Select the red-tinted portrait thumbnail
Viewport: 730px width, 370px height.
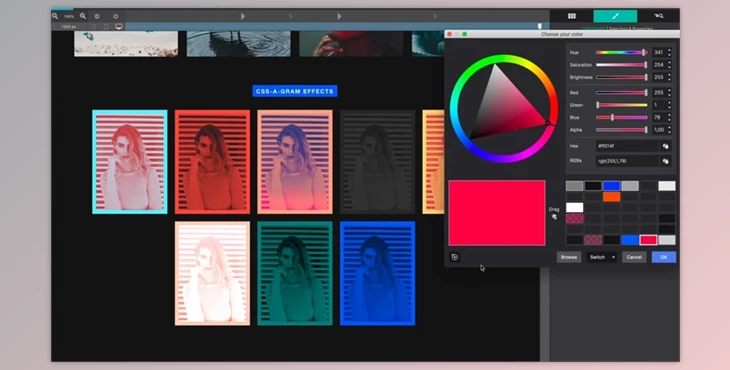[x=212, y=162]
